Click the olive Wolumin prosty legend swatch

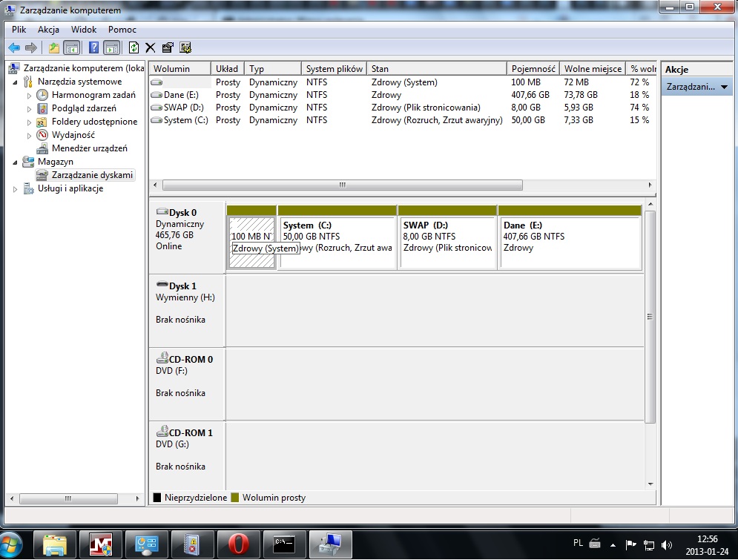[x=235, y=498]
